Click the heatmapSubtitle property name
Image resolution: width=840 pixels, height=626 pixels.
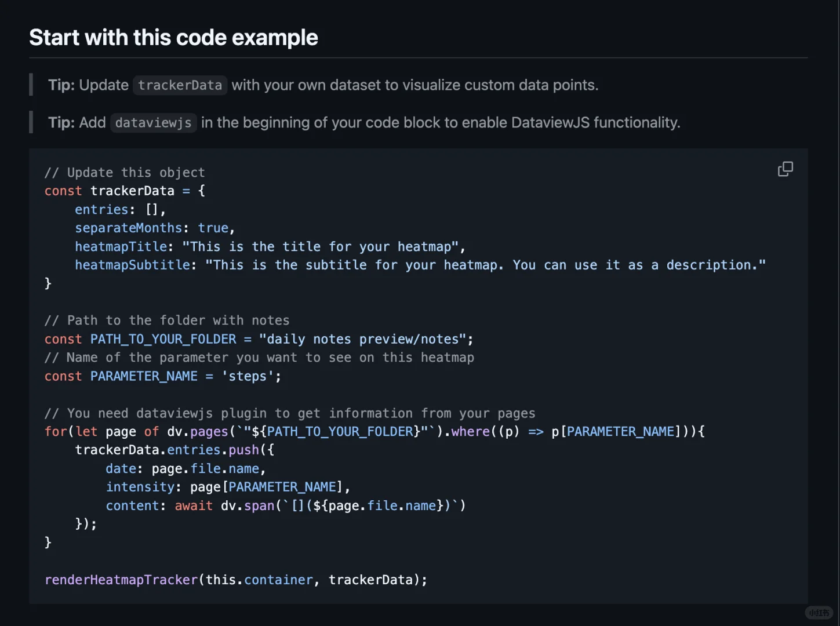[x=132, y=265]
